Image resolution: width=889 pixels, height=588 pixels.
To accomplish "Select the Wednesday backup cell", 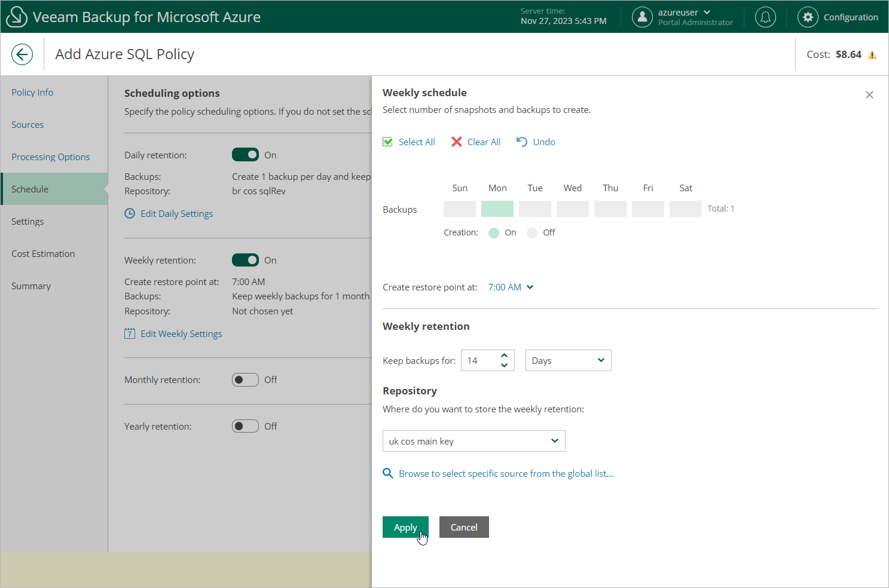I will [573, 209].
